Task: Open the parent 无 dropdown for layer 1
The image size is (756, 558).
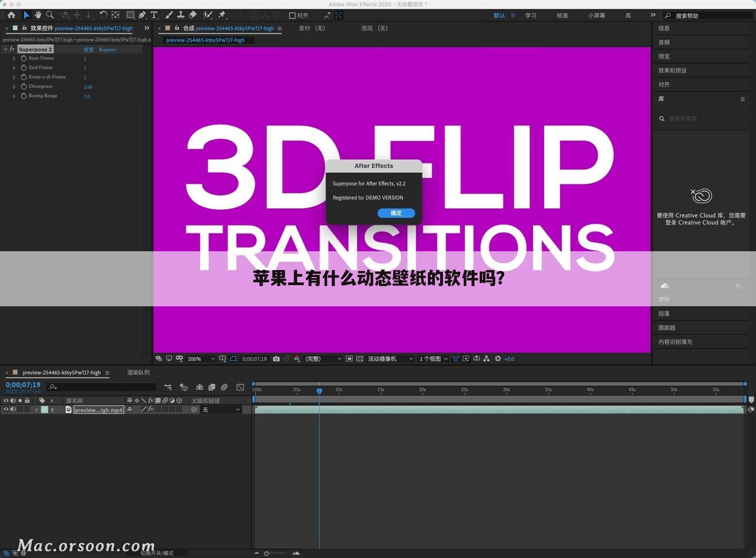Action: click(x=221, y=410)
